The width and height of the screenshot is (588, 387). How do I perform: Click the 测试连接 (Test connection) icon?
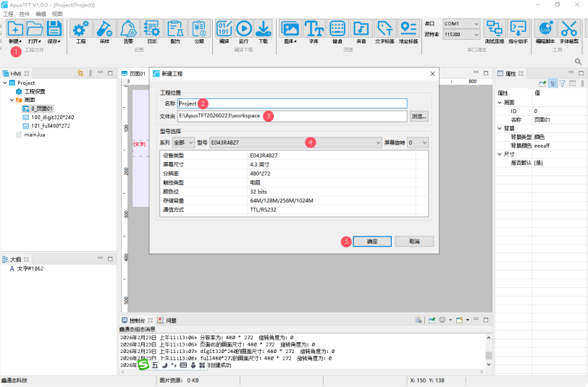(x=495, y=29)
